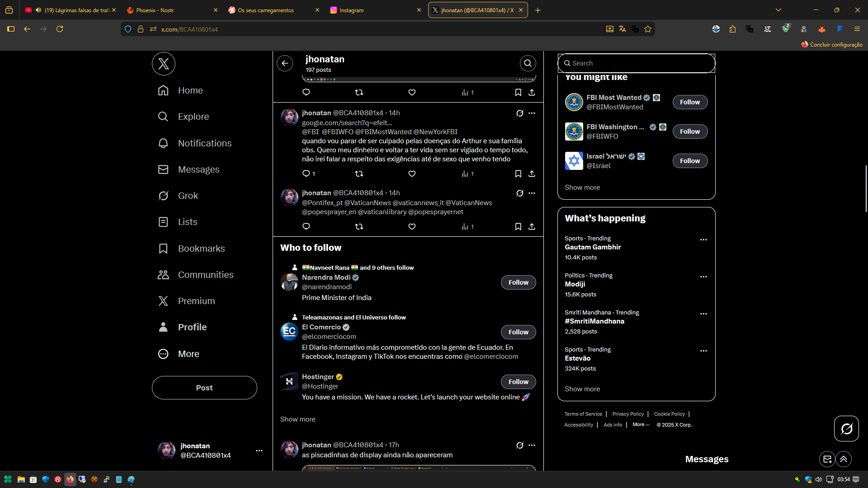Open options for Gautam Gambhir trend
868x488 pixels.
coord(703,240)
